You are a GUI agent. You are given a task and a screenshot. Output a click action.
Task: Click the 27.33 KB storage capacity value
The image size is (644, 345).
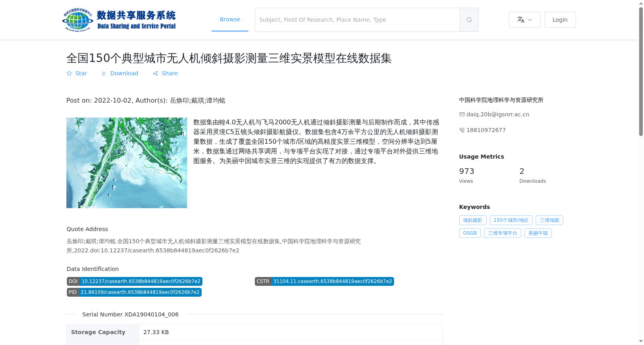point(156,332)
